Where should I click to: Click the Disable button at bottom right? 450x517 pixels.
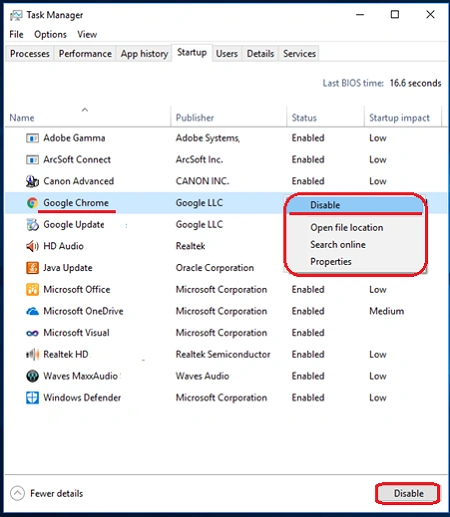pos(408,493)
